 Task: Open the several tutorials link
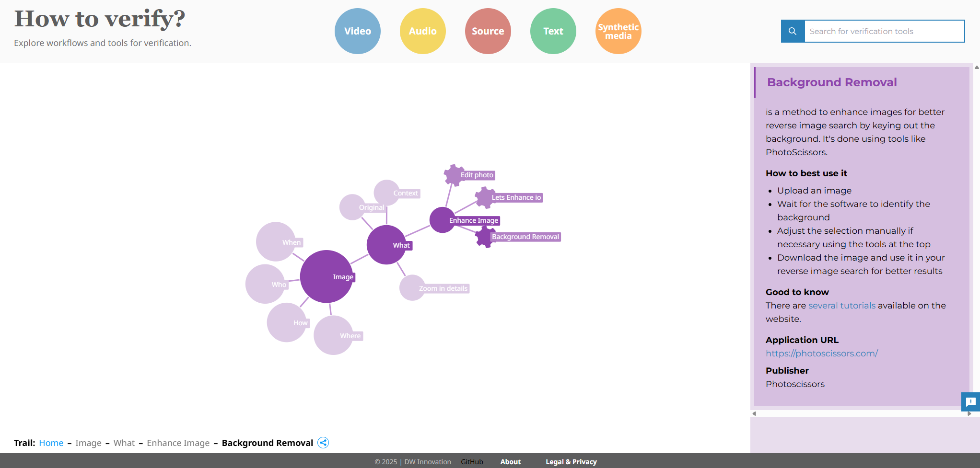click(x=842, y=305)
